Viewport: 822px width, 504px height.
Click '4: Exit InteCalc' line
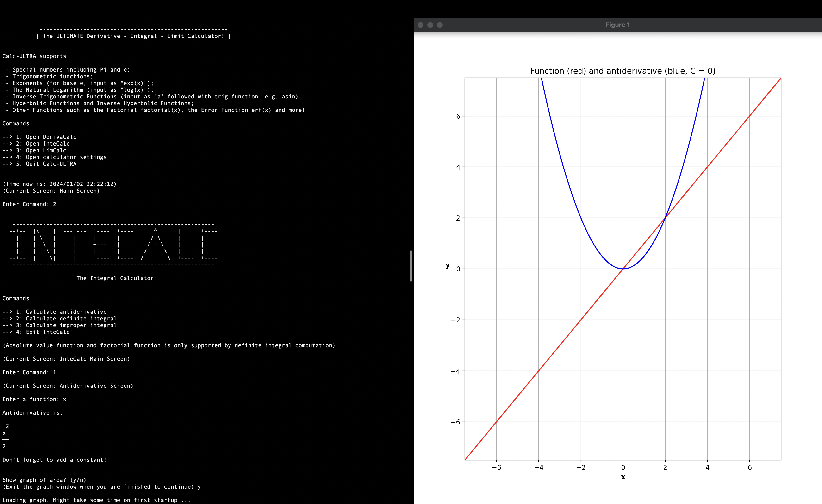click(x=36, y=332)
